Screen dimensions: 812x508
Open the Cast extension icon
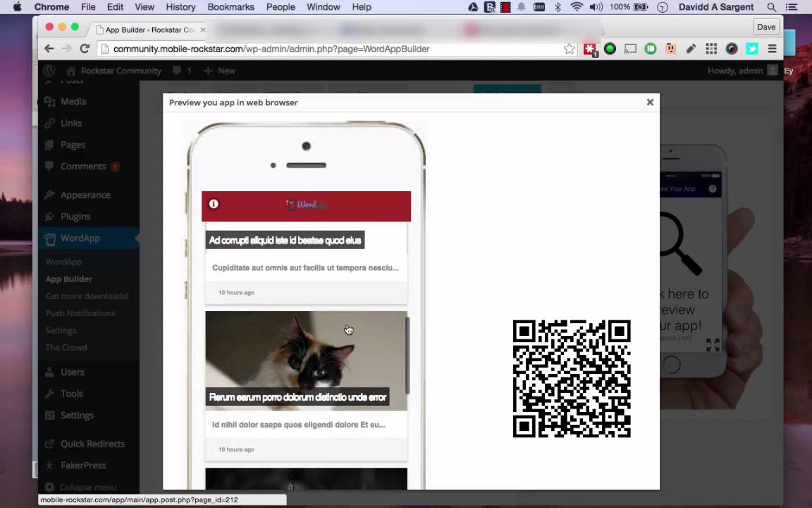pyautogui.click(x=630, y=49)
